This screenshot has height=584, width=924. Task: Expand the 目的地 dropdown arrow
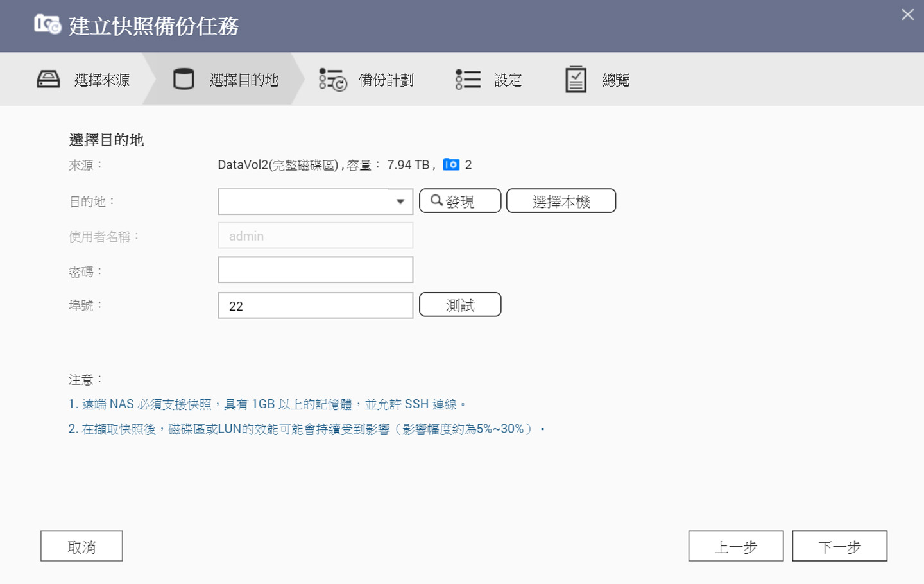pos(400,202)
